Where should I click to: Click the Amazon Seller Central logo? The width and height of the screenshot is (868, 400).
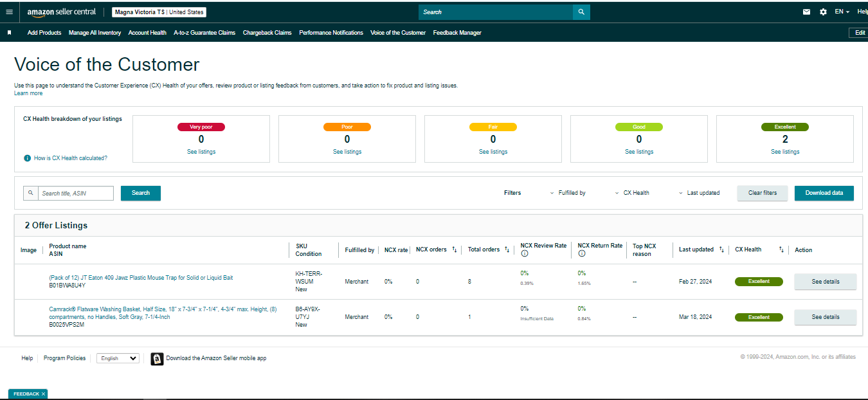(61, 12)
